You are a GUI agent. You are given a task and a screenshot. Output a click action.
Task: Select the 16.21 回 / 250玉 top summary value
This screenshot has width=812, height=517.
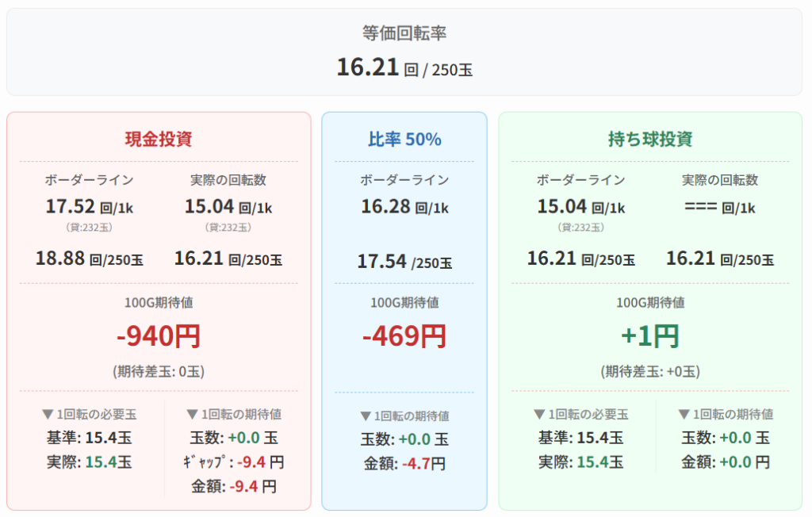[x=404, y=68]
